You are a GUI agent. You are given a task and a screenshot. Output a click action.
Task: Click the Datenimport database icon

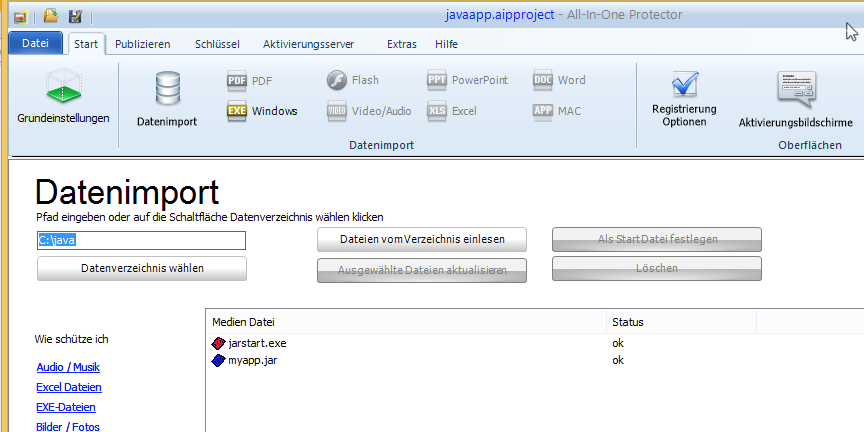coord(166,99)
